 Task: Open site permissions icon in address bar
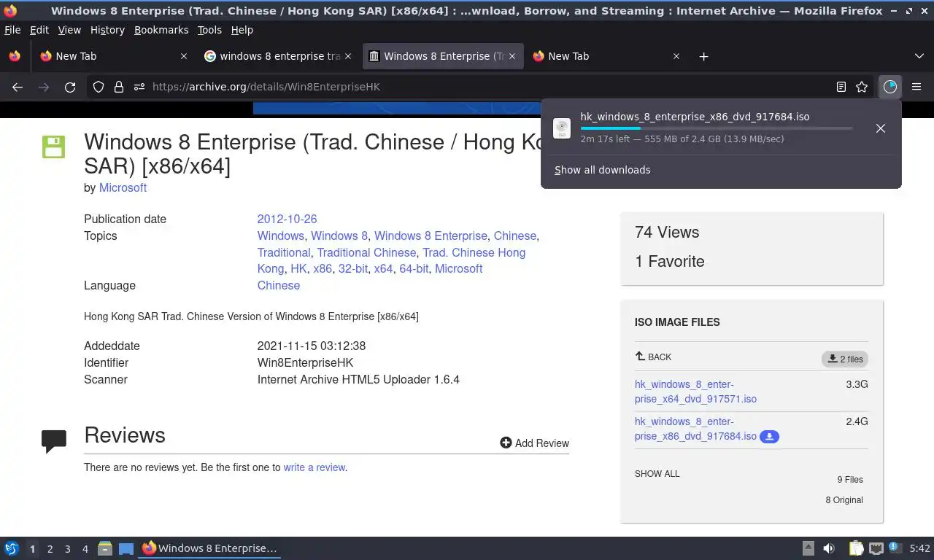tap(139, 87)
